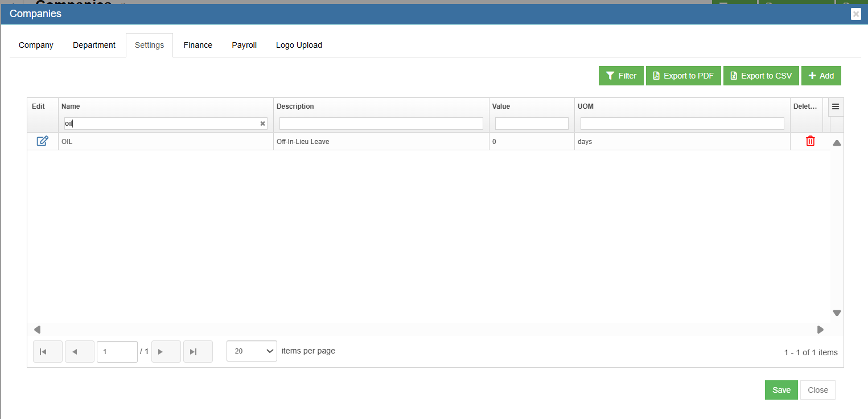Go to the next page of results

coord(166,352)
